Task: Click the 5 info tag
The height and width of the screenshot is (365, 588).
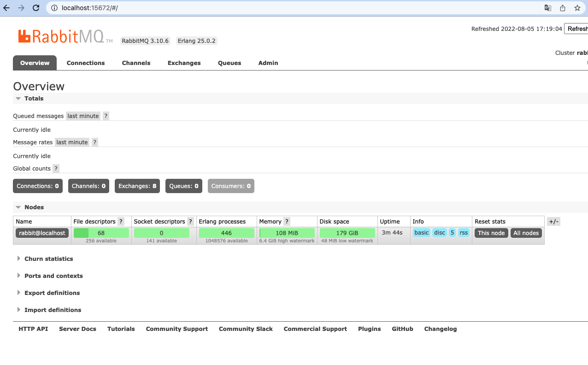Action: [x=453, y=233]
